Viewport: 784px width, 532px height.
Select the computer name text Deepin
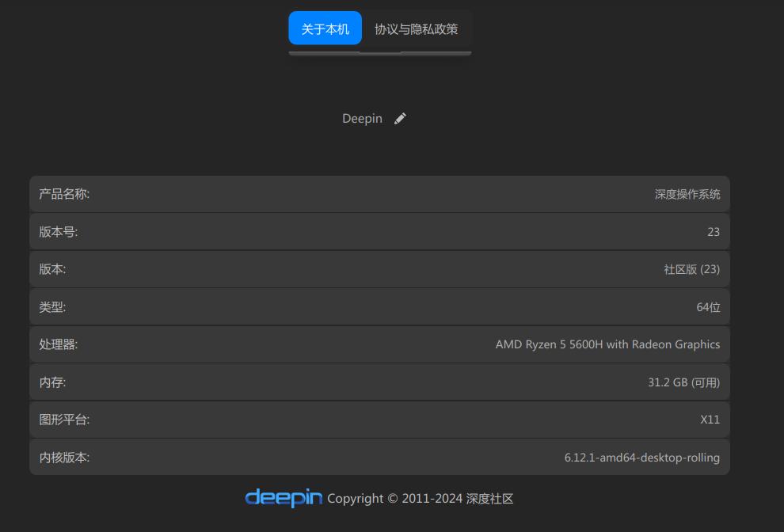(x=362, y=119)
